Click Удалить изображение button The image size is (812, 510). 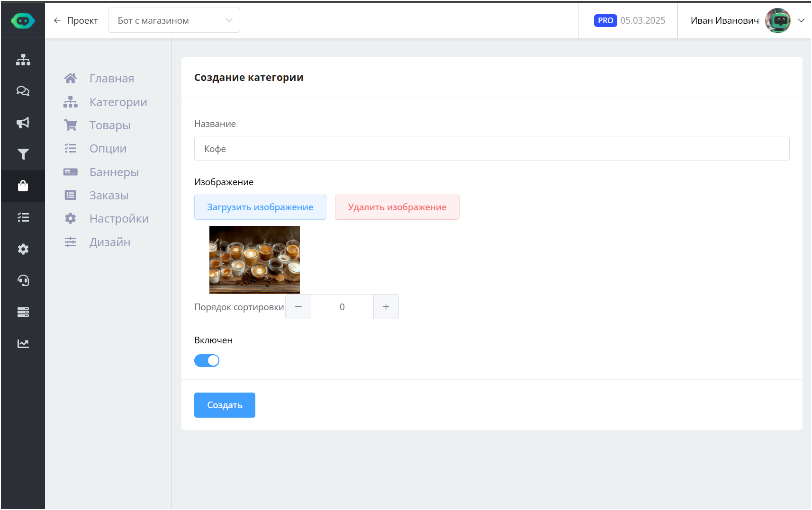397,207
